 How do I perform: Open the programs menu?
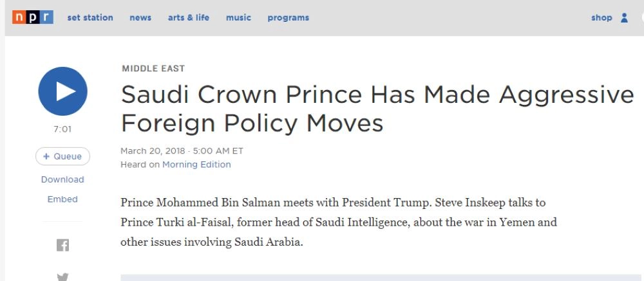[x=289, y=18]
